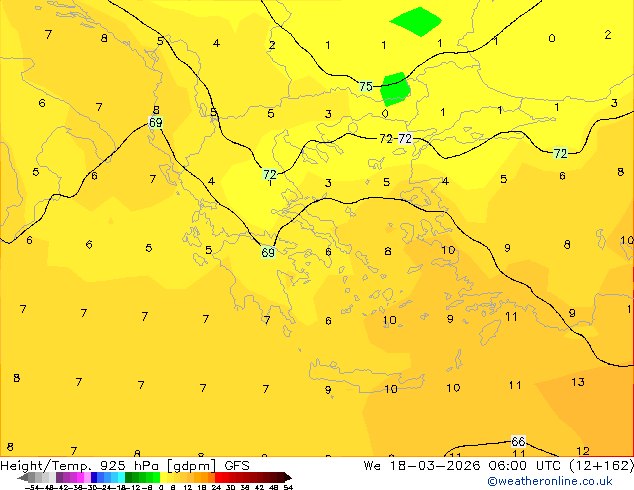Click the dark blue legend swatch above -30
Image resolution: width=634 pixels, height=490 pixels.
pos(94,477)
